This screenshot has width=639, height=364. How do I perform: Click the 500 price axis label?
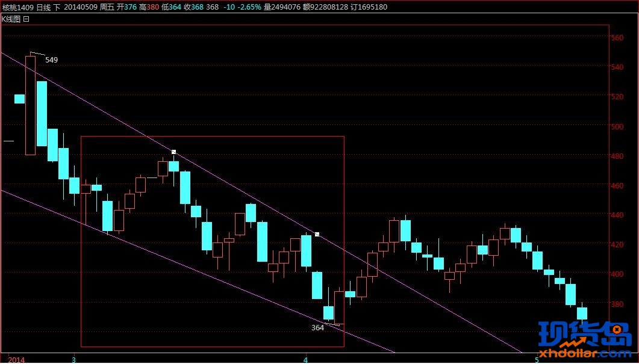[617, 127]
